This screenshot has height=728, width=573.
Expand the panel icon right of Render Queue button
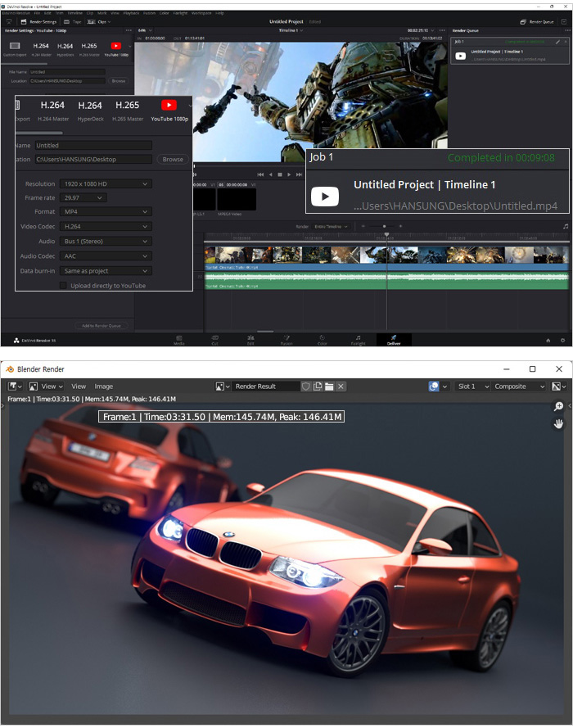pyautogui.click(x=564, y=22)
